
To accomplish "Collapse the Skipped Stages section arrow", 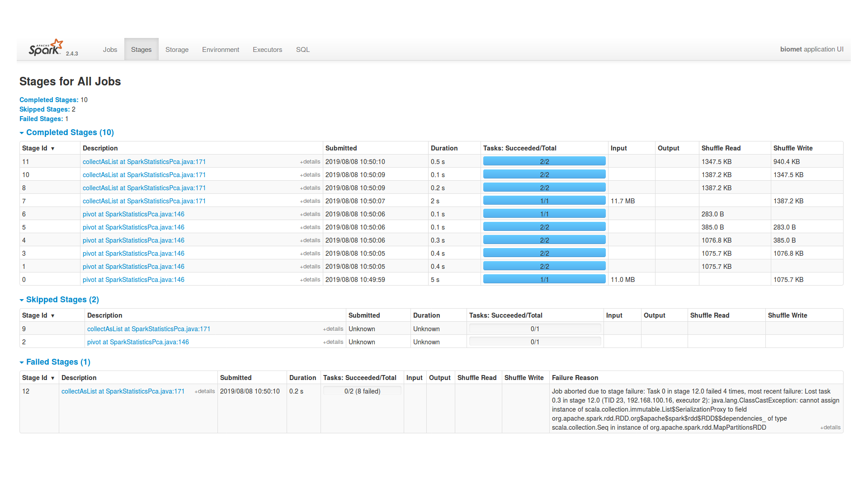I will (x=22, y=300).
